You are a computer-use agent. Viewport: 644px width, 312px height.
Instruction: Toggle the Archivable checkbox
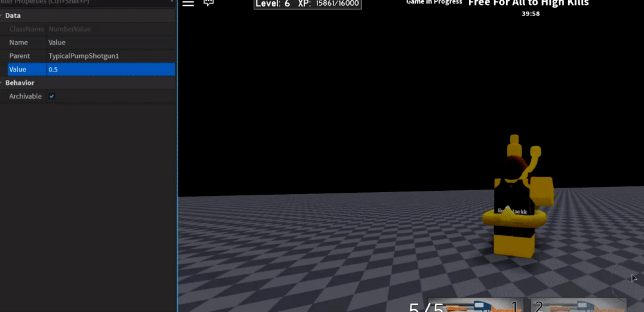point(52,96)
